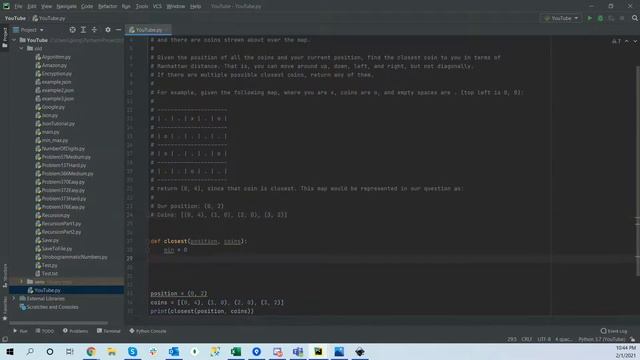Click YouTube project breadcrumb in navigation bar

pos(15,18)
